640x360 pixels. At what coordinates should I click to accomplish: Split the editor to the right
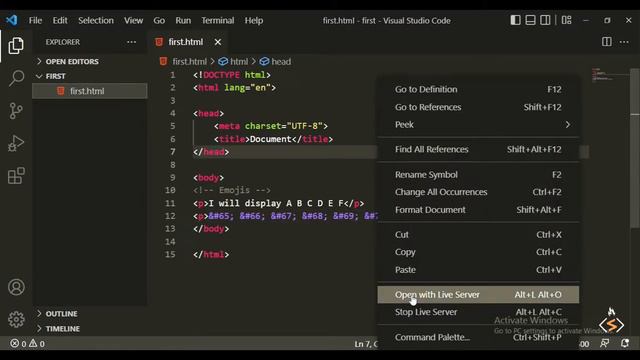coord(607,42)
